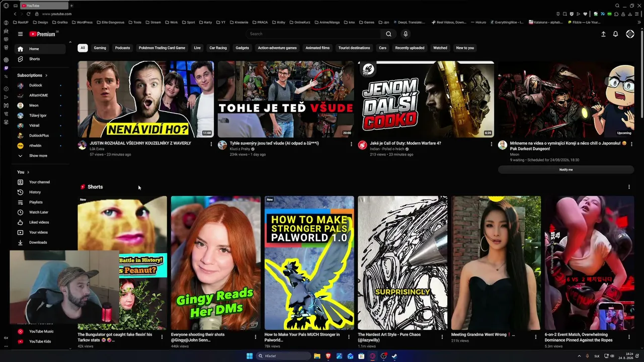The height and width of the screenshot is (362, 644).
Task: Click the YouTube search input field
Action: pos(314,34)
